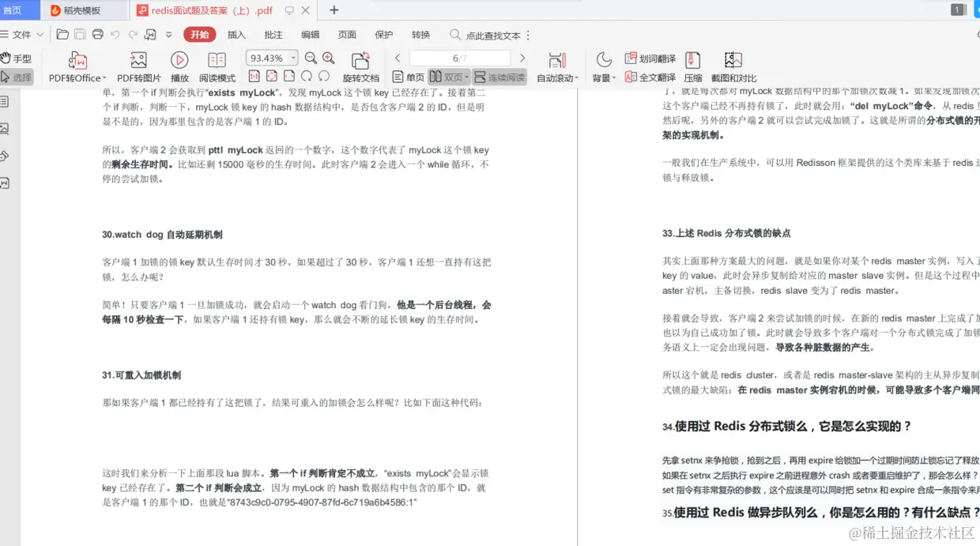
Task: Open the attachment sidebar panel icon
Action: (x=4, y=156)
